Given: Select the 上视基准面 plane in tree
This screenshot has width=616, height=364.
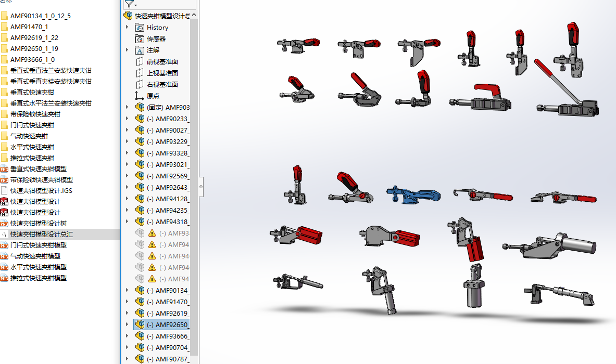Looking at the screenshot, I should click(162, 73).
